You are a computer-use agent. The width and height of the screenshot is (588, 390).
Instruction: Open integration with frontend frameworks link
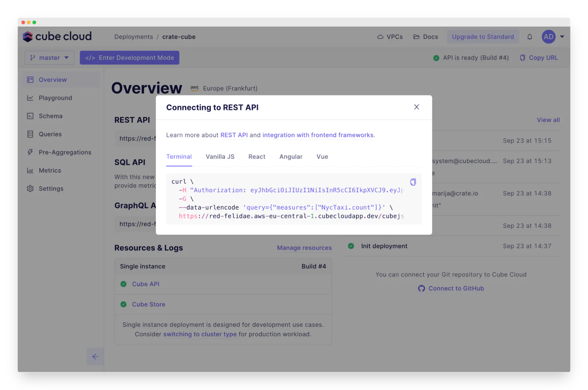[318, 135]
